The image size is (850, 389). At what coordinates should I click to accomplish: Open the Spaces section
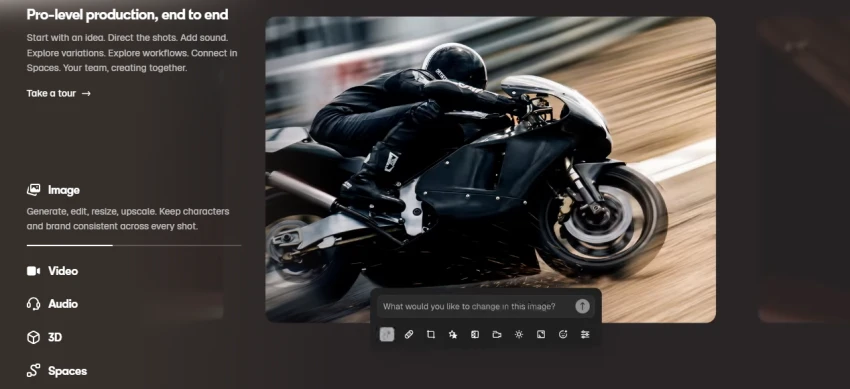click(x=57, y=371)
